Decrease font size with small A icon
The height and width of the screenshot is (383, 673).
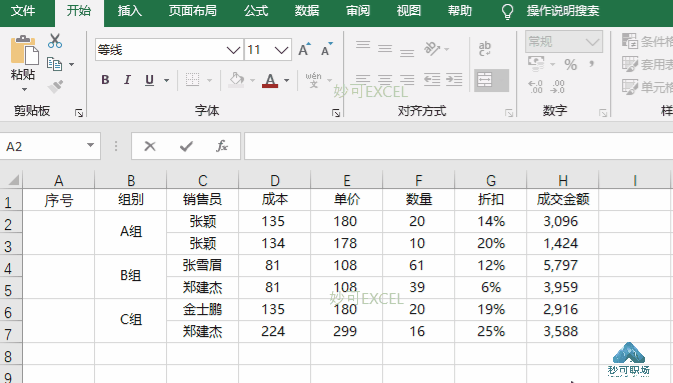(327, 50)
